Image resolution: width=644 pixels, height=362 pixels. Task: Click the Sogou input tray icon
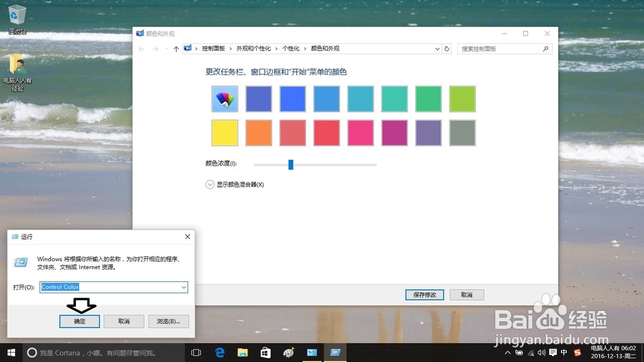click(578, 352)
